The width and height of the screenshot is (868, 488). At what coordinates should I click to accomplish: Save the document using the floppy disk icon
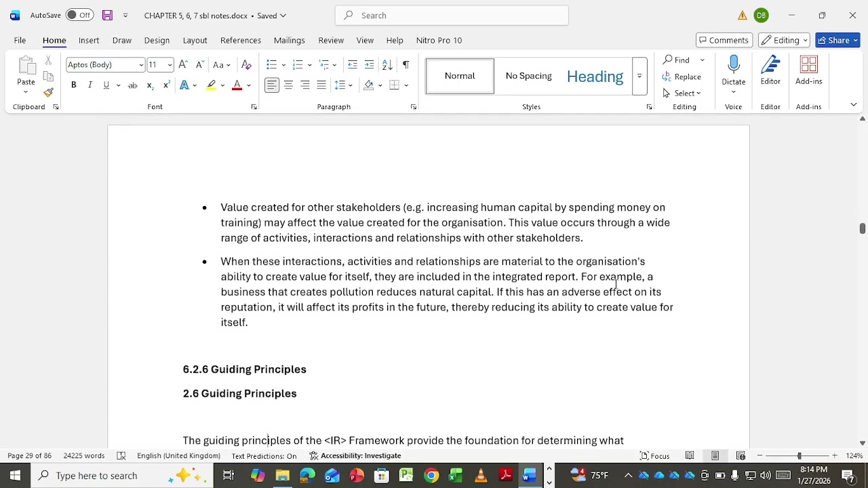pos(107,15)
